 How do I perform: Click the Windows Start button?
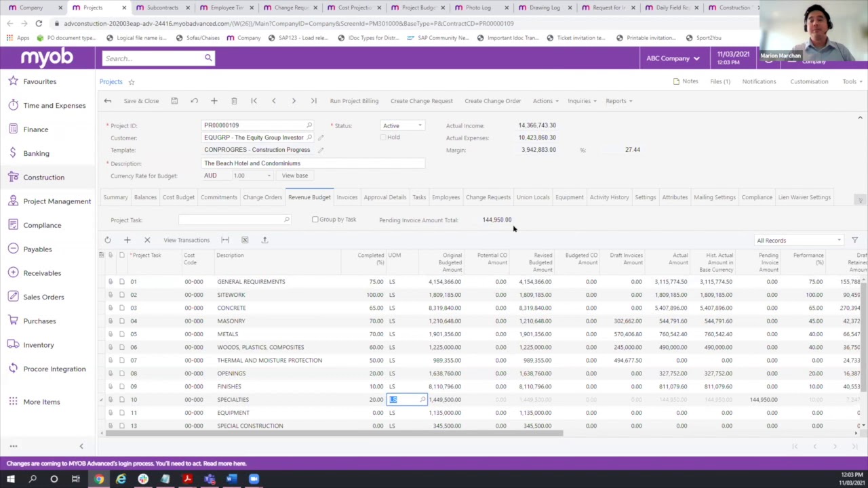click(x=10, y=479)
